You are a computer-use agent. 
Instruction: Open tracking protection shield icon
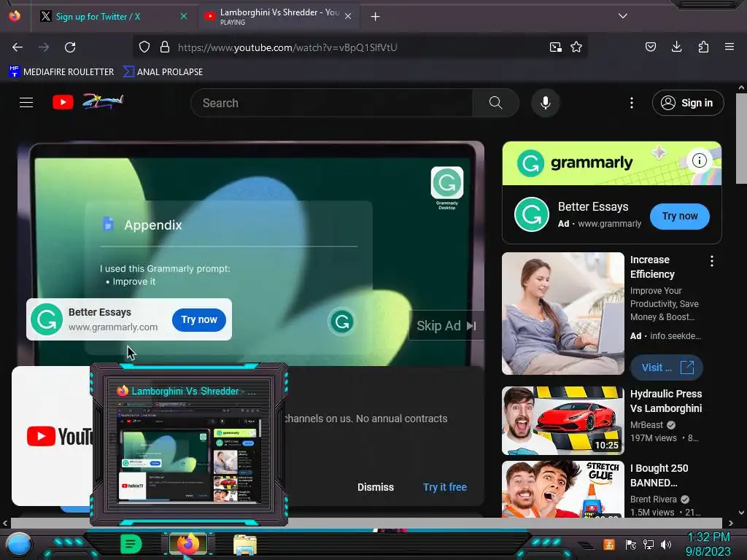pyautogui.click(x=144, y=47)
